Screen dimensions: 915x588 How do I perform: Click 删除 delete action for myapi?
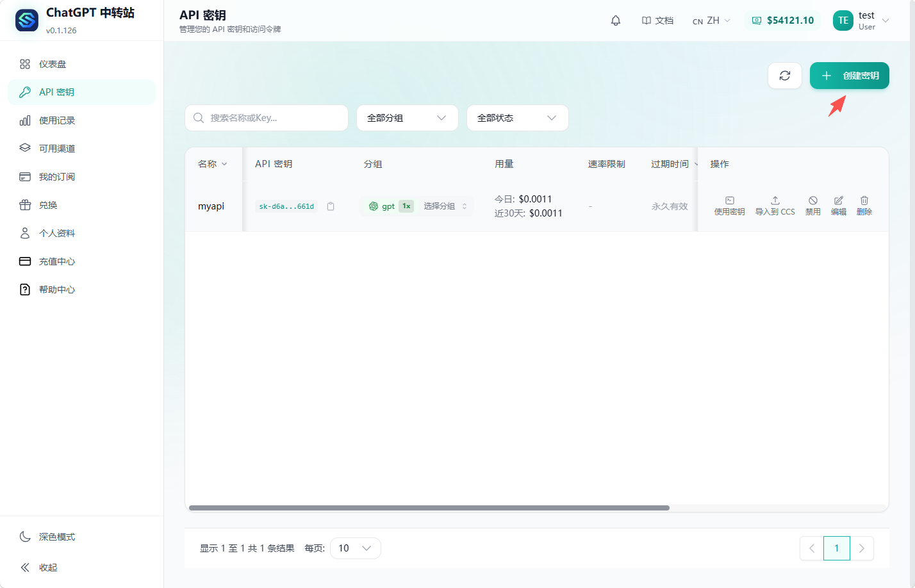coord(864,206)
